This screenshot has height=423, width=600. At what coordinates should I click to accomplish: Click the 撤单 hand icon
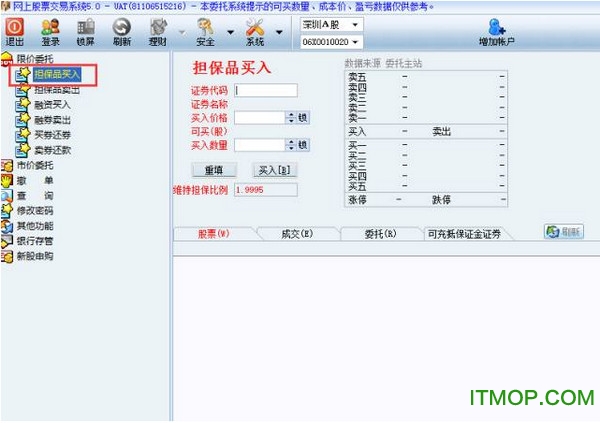(7, 180)
